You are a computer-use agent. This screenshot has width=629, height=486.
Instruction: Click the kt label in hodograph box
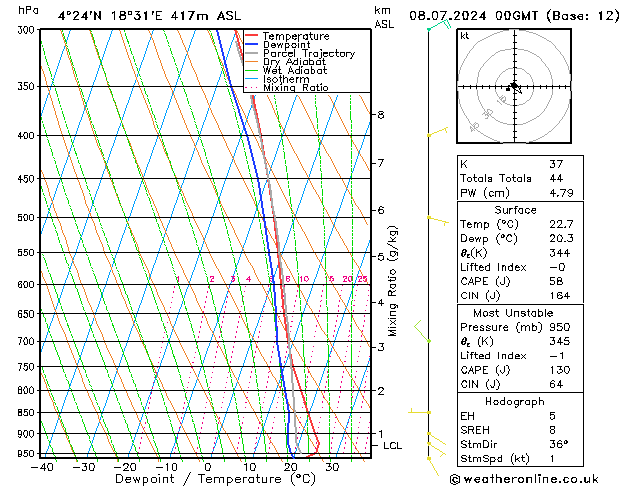(465, 35)
